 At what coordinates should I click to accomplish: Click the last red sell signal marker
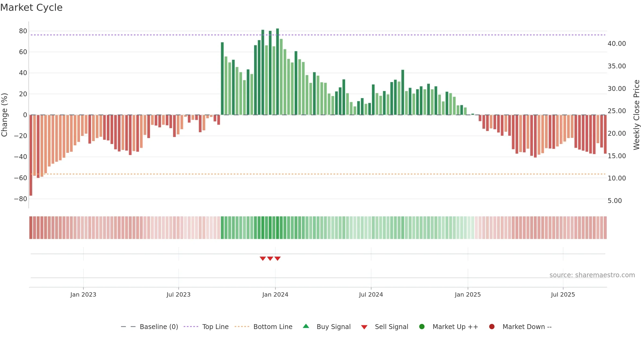(277, 258)
